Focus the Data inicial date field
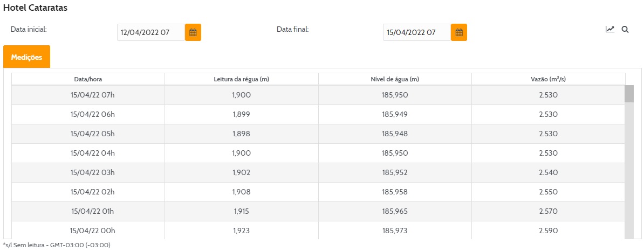 click(x=150, y=32)
